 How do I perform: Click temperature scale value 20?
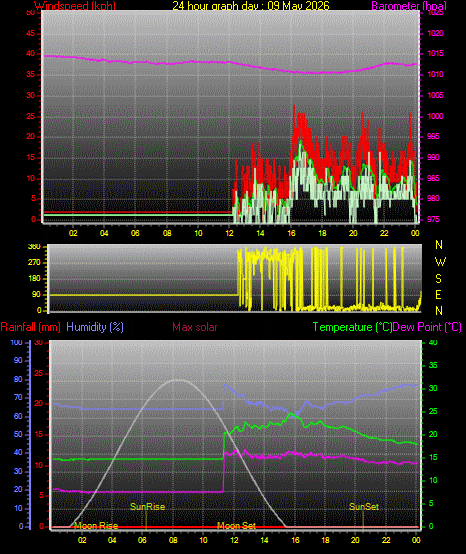click(x=433, y=434)
